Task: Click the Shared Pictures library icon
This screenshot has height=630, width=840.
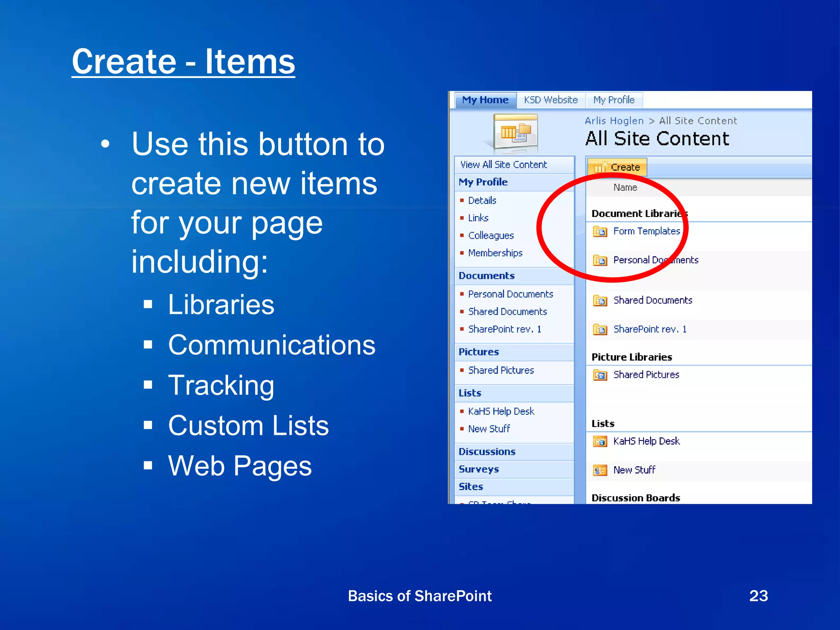Action: point(600,375)
